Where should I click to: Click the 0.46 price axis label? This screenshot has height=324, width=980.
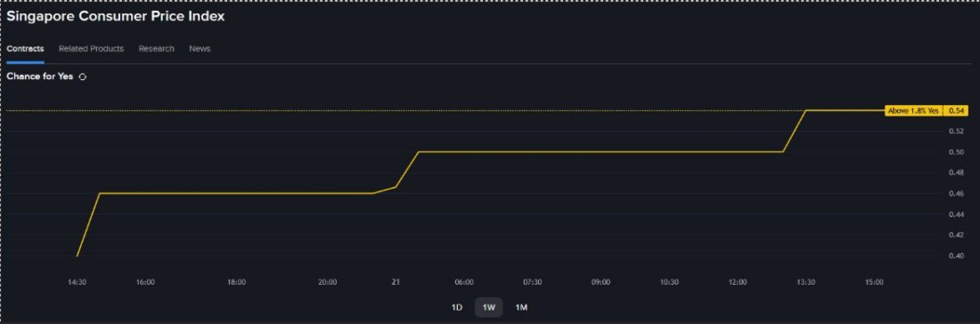coord(956,193)
